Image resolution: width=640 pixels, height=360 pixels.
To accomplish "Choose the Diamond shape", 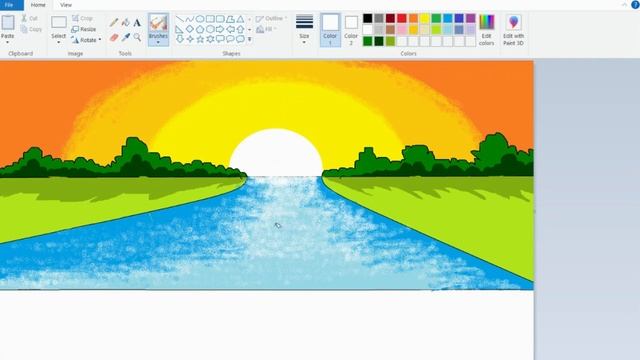I will (190, 29).
